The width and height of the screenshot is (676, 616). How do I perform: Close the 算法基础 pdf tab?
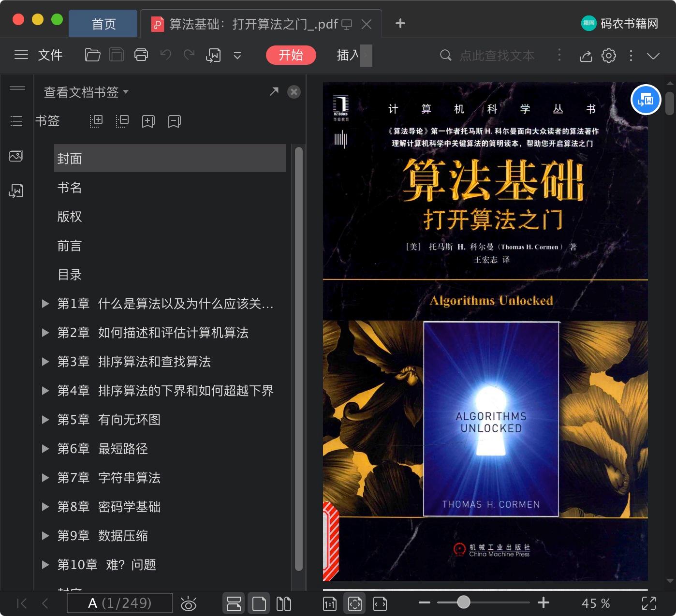point(367,24)
